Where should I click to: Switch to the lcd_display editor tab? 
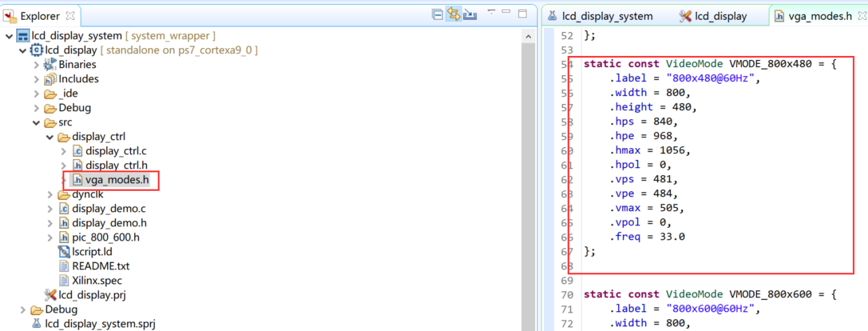coord(714,16)
